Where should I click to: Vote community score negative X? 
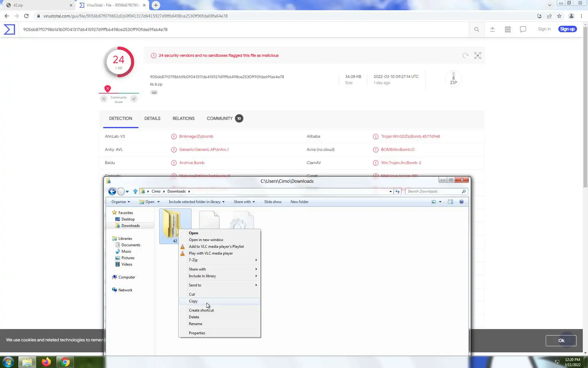point(104,99)
